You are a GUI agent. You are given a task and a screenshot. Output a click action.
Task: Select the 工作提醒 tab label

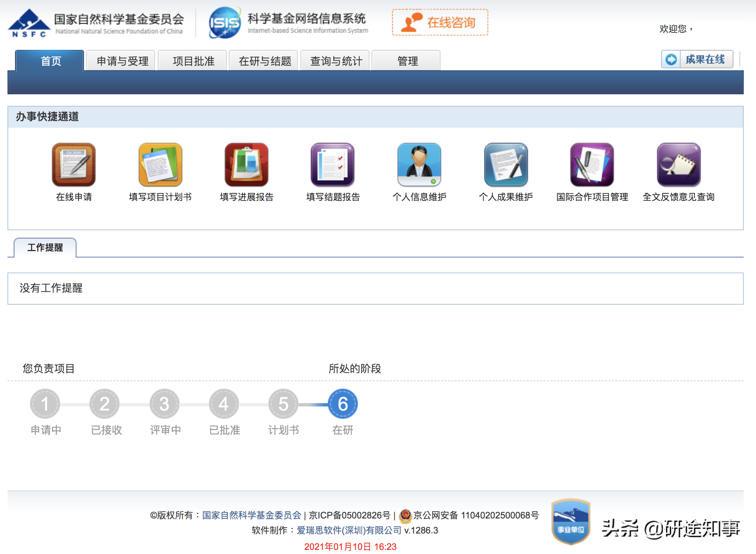pos(45,248)
